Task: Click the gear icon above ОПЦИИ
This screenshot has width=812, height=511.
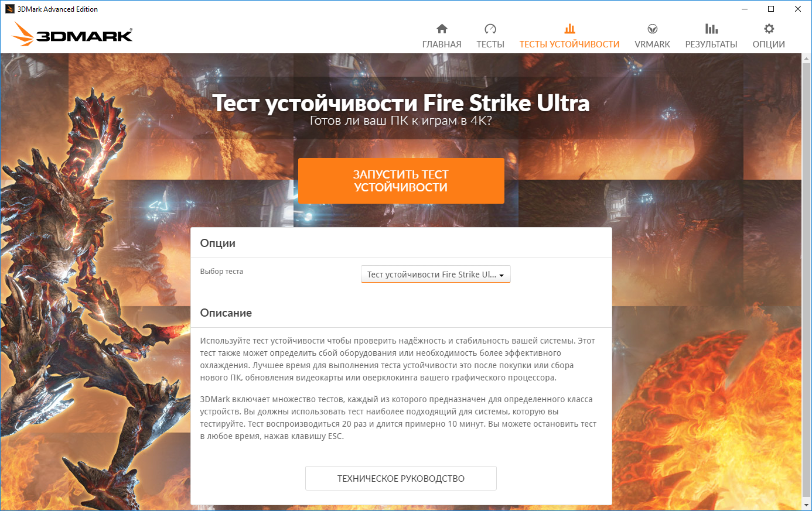Action: (769, 29)
